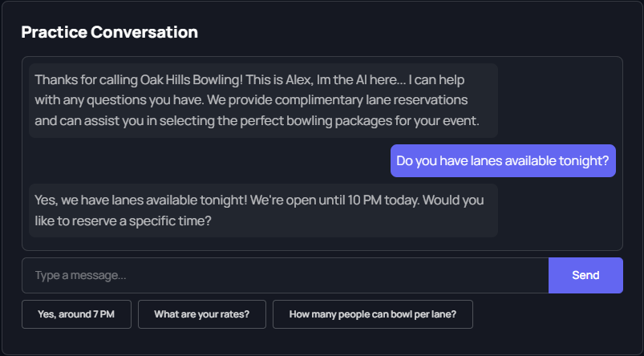Click "like to reserve a specific time?" text
This screenshot has height=356, width=644.
pyautogui.click(x=123, y=220)
